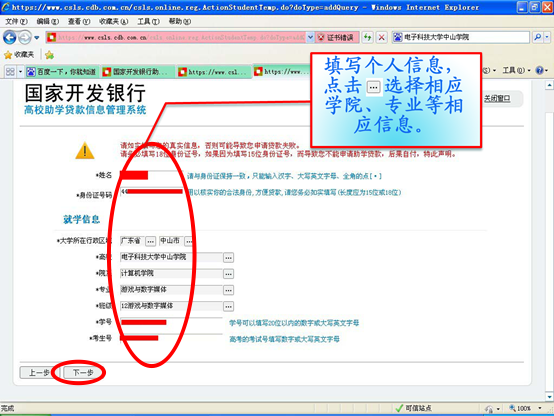Viewport: 554px width, 416px height.
Task: Click the yellow warning triangle icon
Action: coord(85,151)
